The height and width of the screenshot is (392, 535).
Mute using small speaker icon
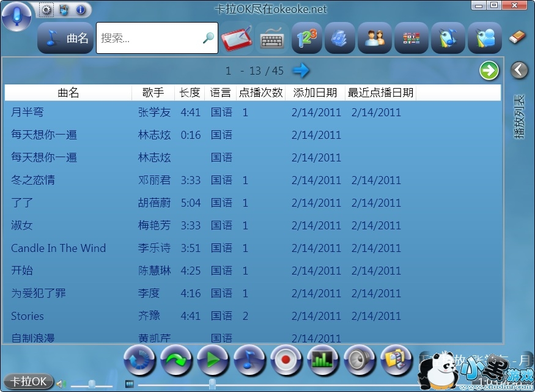[x=61, y=384]
